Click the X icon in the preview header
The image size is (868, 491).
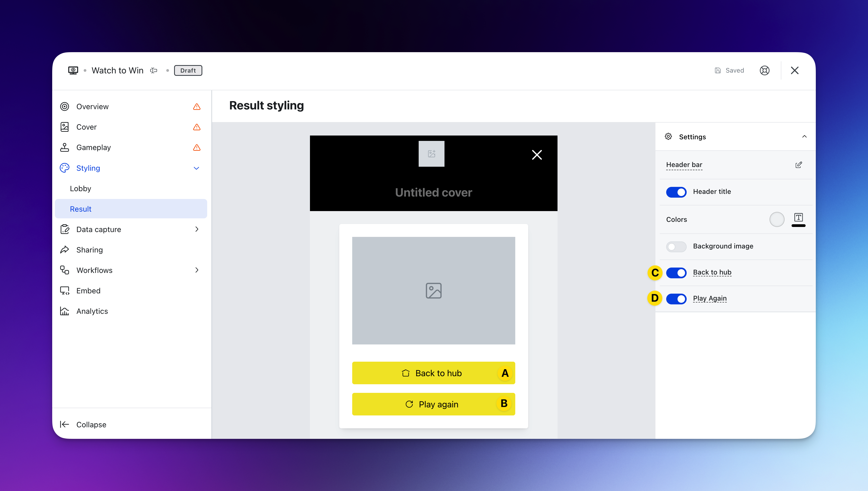(537, 155)
